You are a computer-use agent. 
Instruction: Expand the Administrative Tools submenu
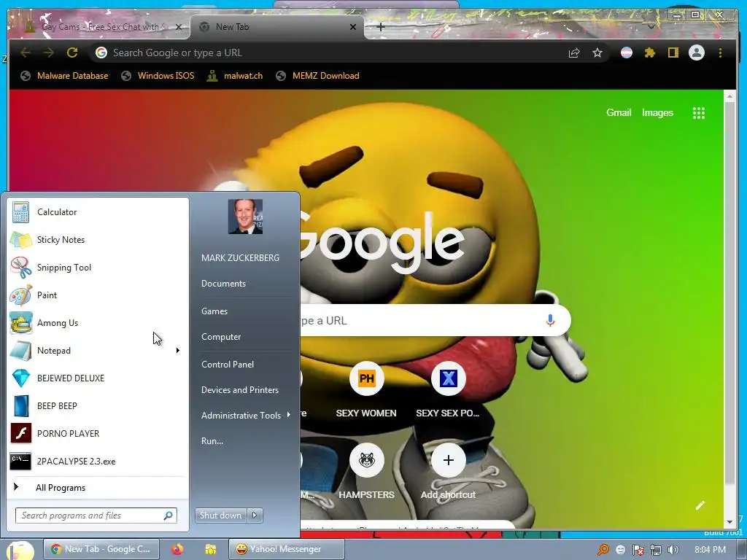[x=245, y=415]
